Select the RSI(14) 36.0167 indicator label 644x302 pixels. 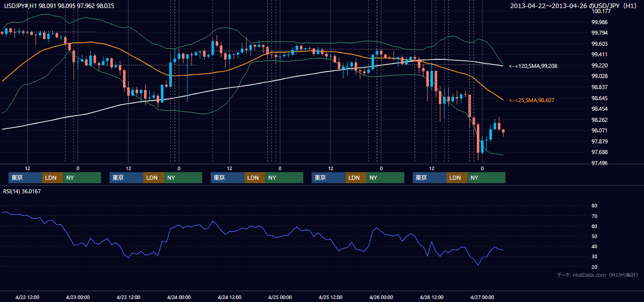[23, 191]
